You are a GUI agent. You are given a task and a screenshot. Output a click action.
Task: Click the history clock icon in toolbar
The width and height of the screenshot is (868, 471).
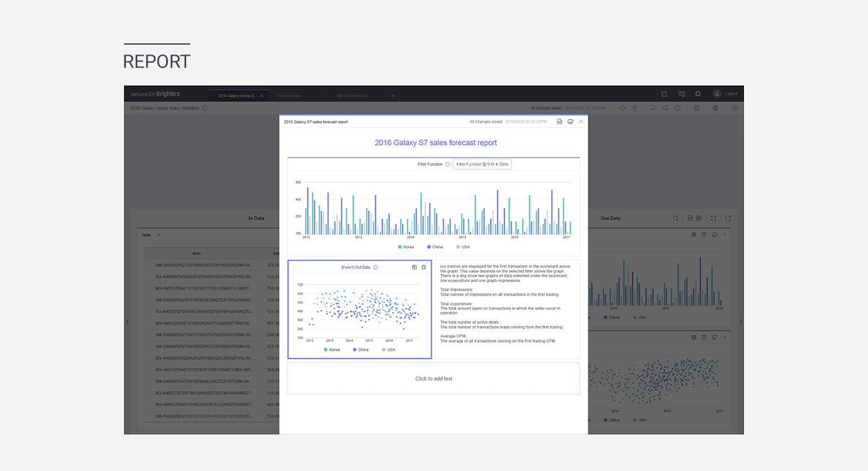coord(678,108)
